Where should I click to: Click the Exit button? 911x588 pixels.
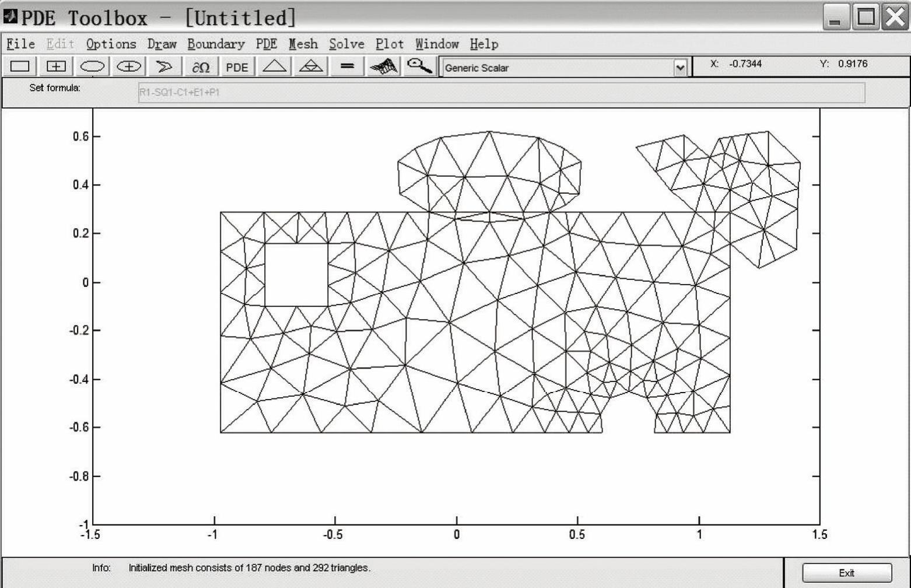point(847,573)
